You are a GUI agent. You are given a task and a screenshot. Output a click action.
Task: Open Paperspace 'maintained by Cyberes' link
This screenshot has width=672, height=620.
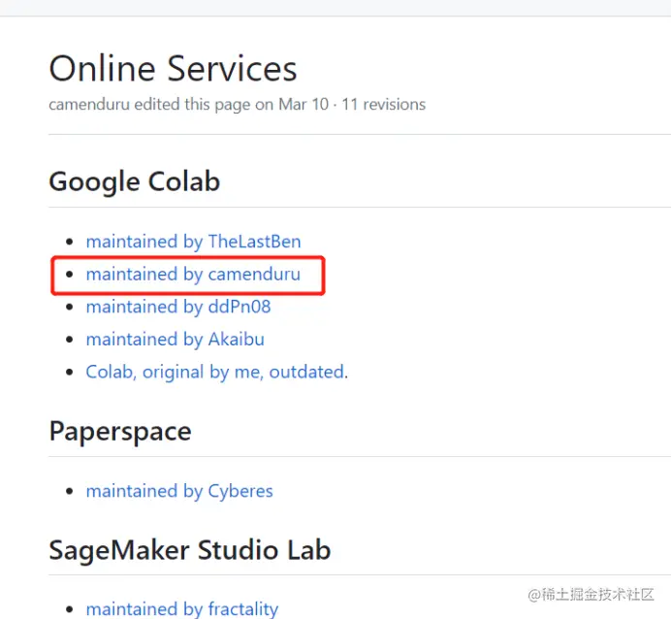(179, 491)
